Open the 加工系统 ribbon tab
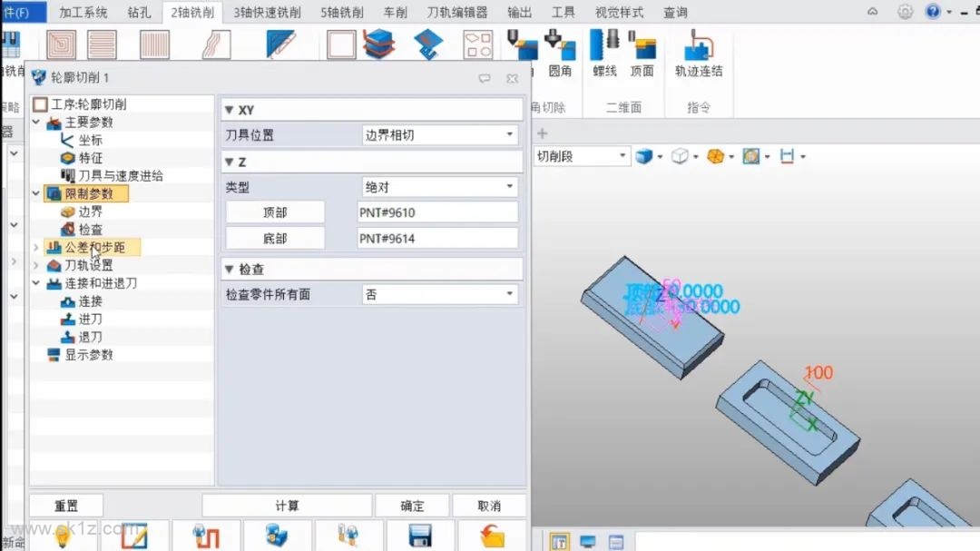980x551 pixels. click(83, 12)
